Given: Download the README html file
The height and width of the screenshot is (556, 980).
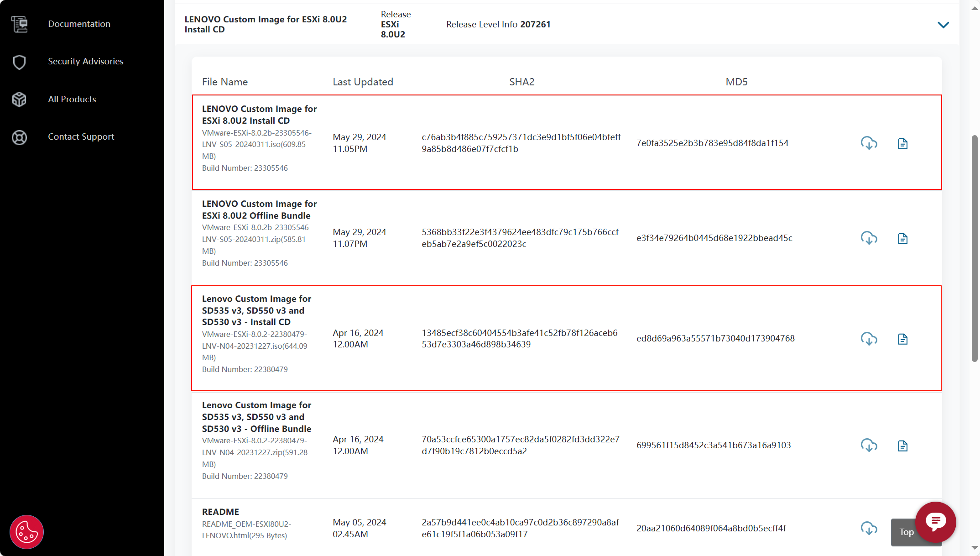Looking at the screenshot, I should coord(869,528).
